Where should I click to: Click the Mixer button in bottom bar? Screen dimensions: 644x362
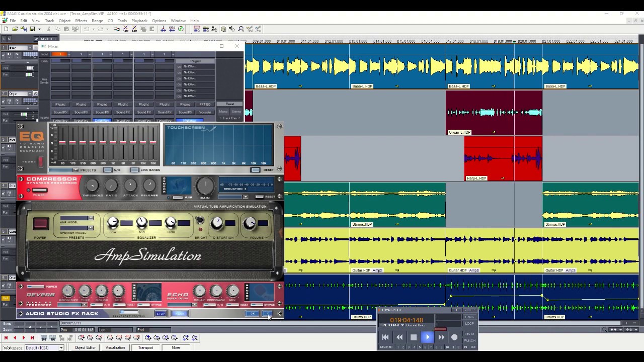(176, 348)
